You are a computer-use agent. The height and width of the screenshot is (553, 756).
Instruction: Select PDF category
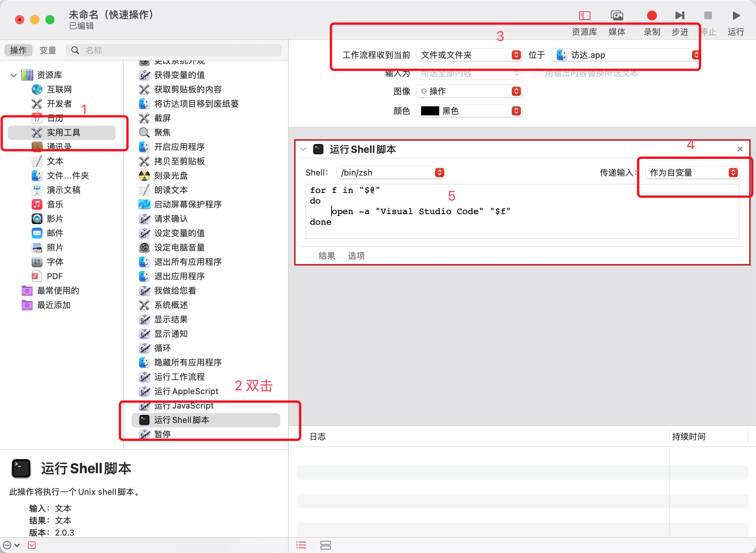point(47,276)
